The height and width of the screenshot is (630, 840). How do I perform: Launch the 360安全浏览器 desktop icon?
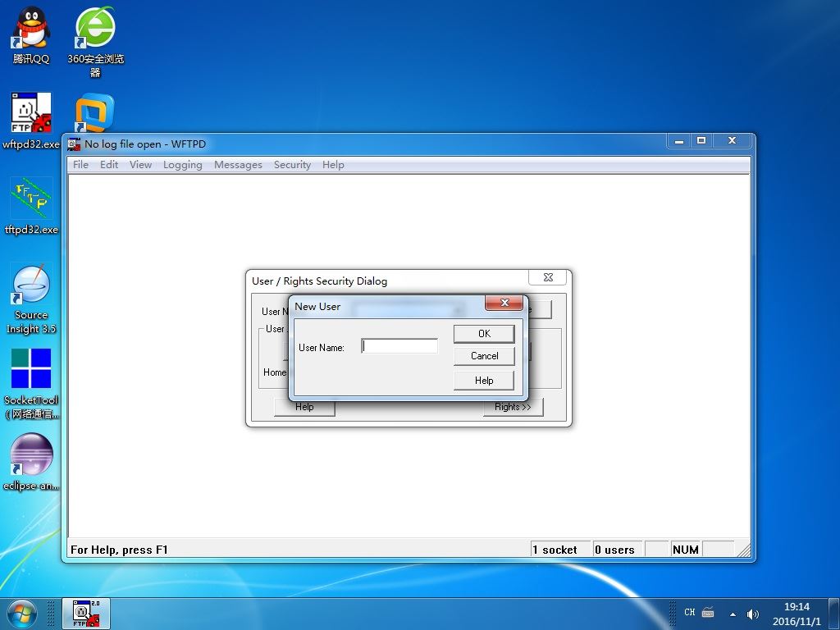pyautogui.click(x=95, y=42)
